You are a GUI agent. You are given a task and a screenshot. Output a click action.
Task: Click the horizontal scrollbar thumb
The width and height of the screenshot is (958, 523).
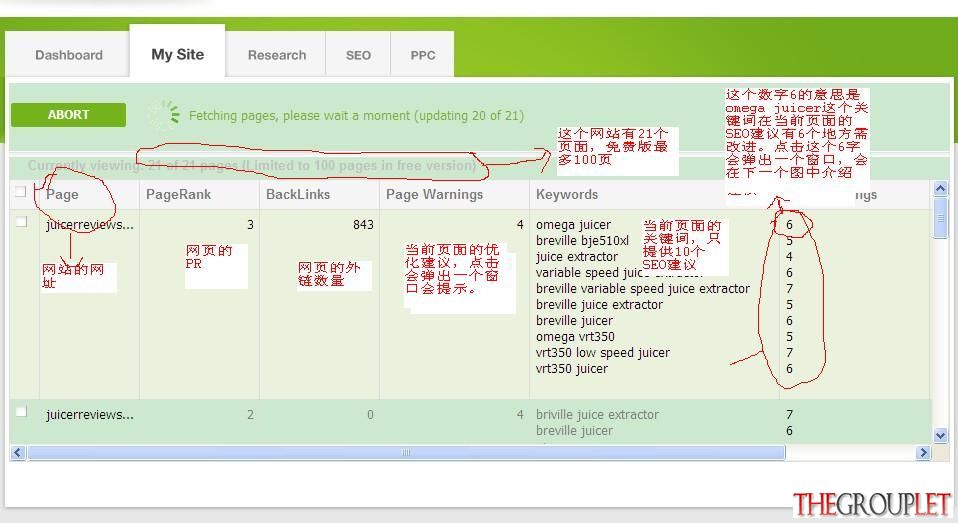(406, 453)
